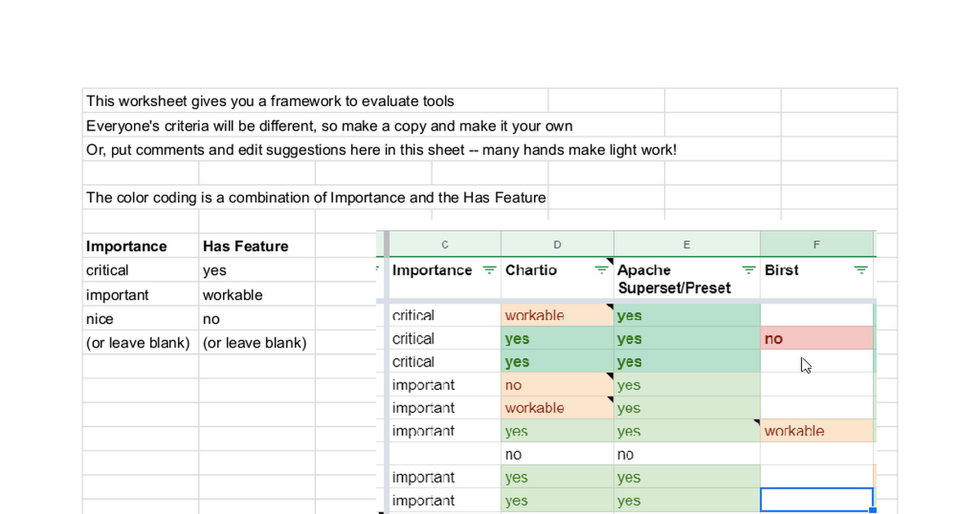Select column E header

686,244
